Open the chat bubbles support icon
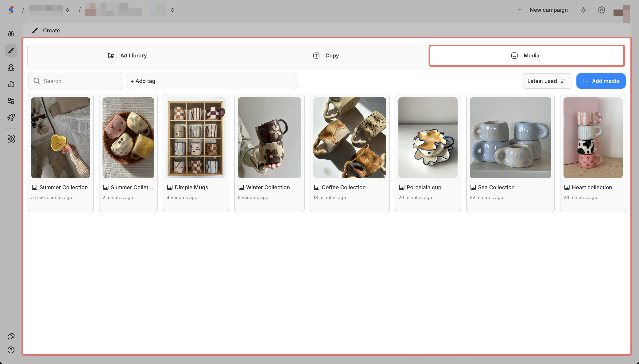This screenshot has width=639, height=364. (11, 336)
